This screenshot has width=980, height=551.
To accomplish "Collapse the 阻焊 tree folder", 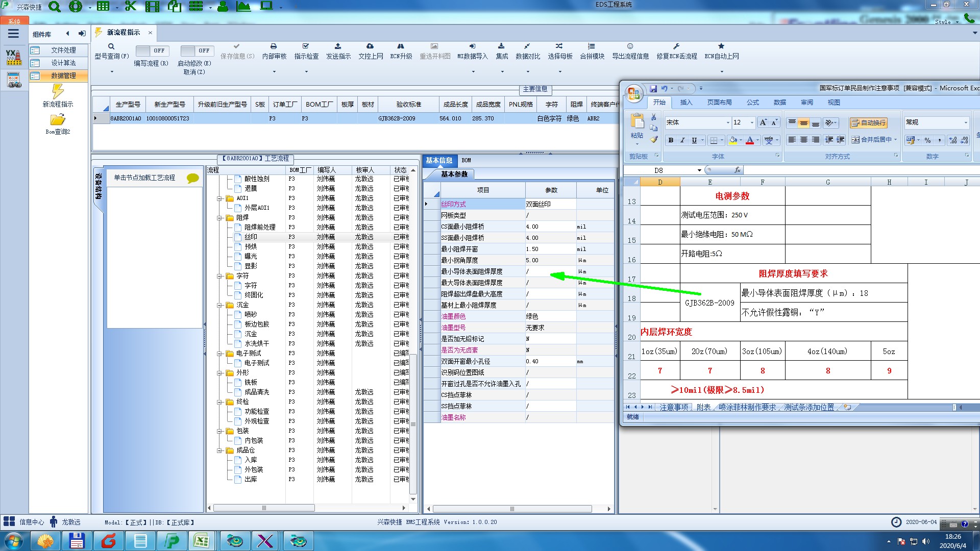I will tap(220, 218).
